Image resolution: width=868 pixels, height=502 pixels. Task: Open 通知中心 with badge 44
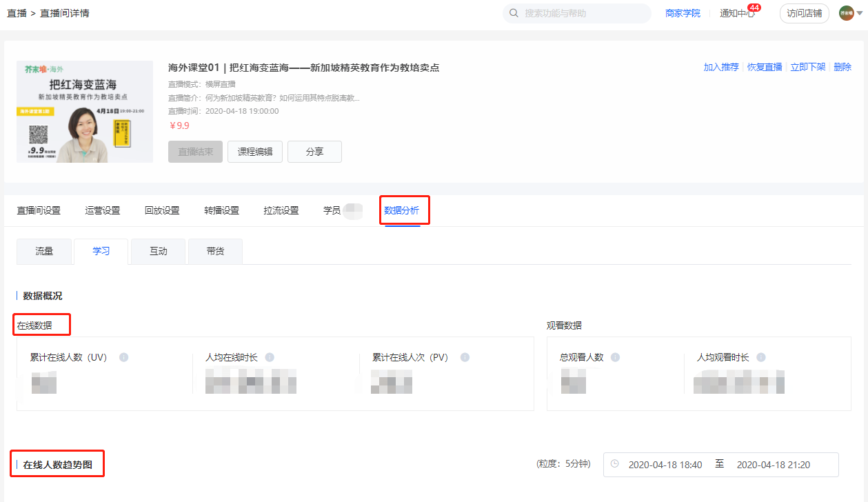tap(738, 13)
